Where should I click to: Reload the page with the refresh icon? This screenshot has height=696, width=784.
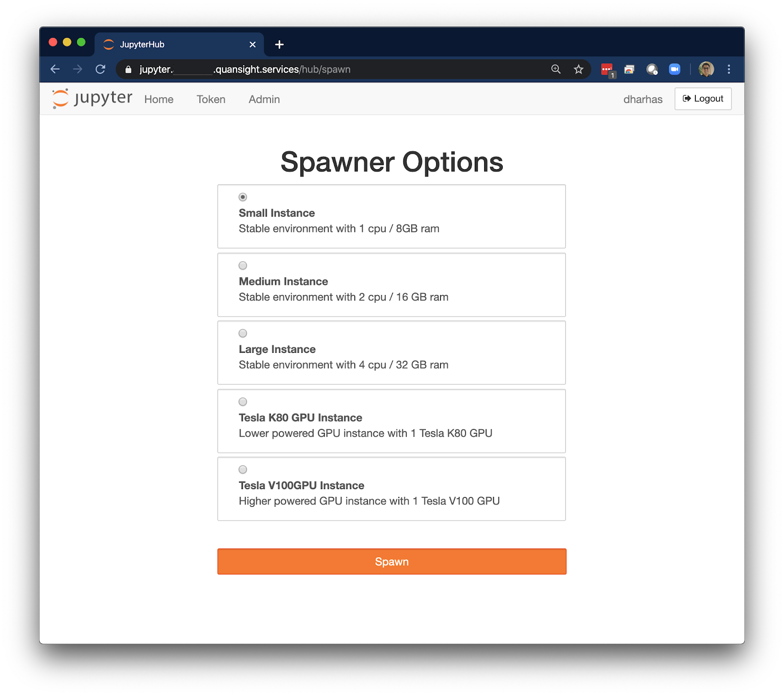coord(100,69)
